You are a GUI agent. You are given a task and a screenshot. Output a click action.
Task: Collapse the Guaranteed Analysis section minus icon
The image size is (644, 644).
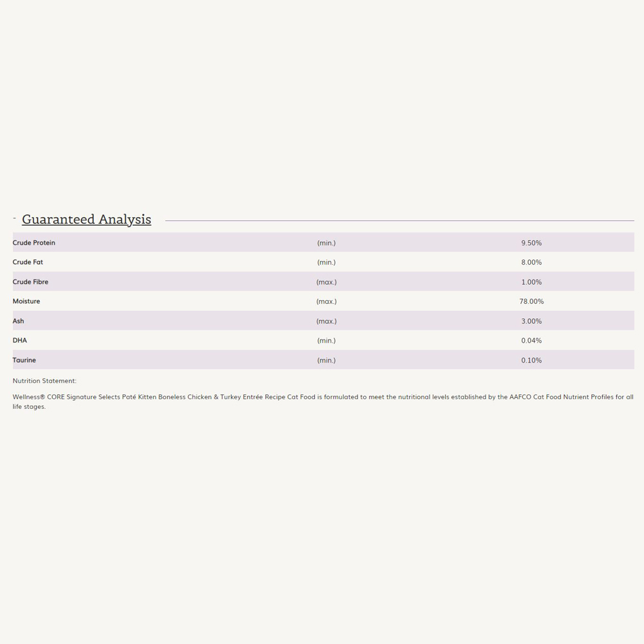pos(14,218)
